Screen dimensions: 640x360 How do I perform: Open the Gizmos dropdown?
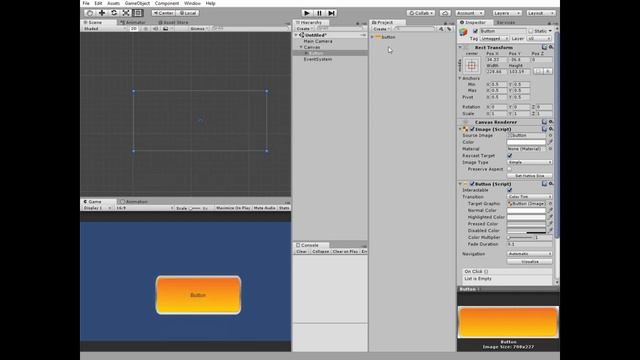pyautogui.click(x=199, y=29)
